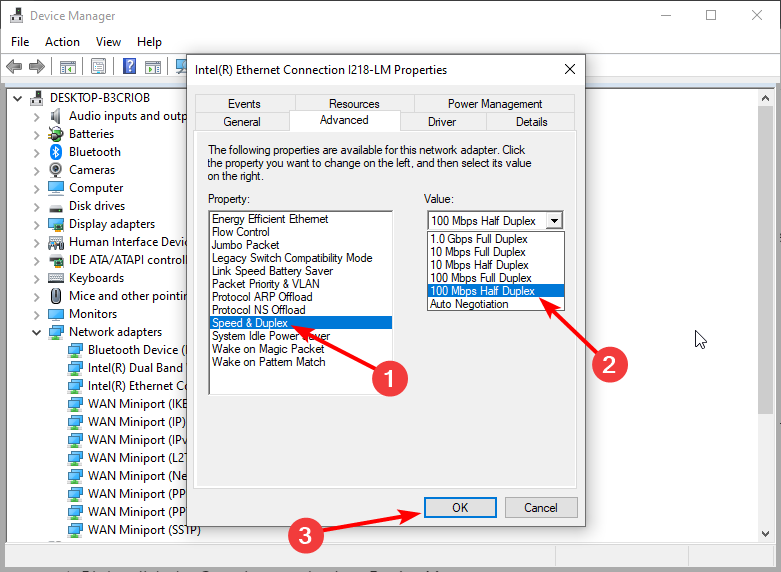
Task: Click the Disk drives category icon
Action: (56, 207)
